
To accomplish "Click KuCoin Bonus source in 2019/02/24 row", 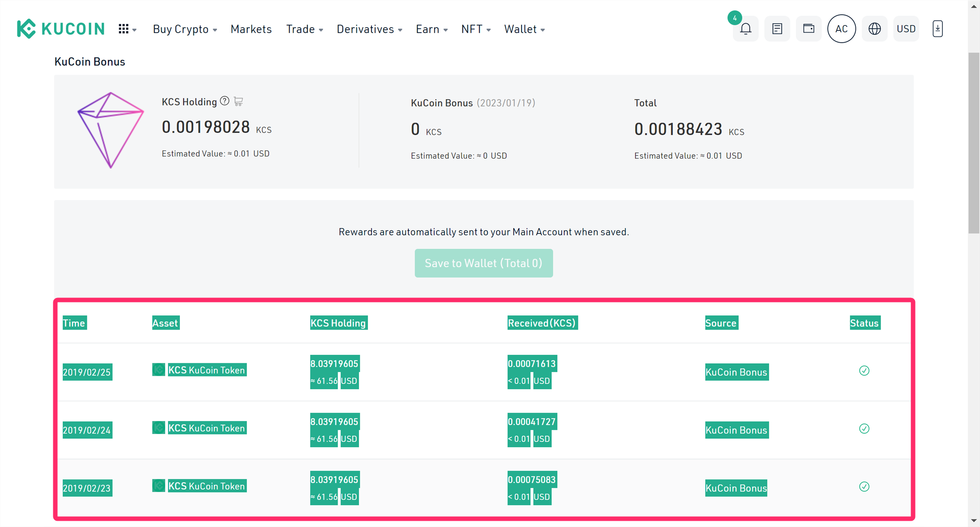I will pyautogui.click(x=736, y=430).
